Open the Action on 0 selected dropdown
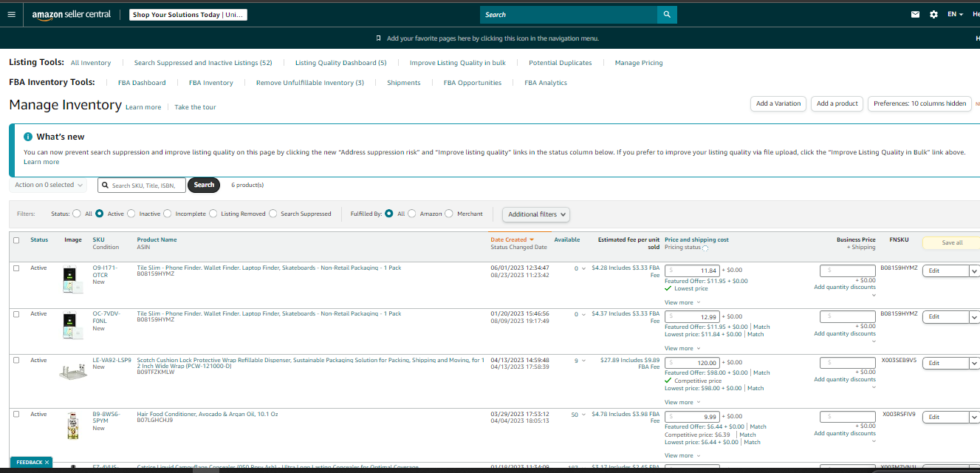980x473 pixels. tap(48, 185)
